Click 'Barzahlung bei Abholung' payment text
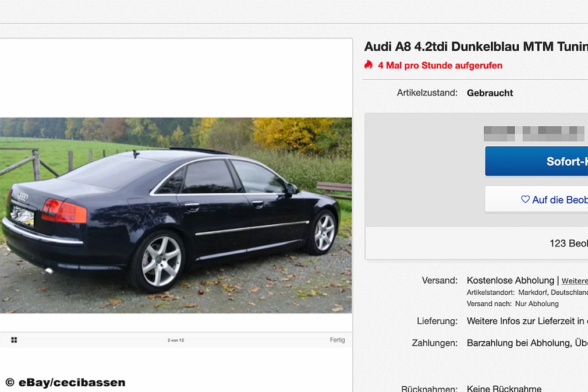The height and width of the screenshot is (392, 588). pyautogui.click(x=519, y=343)
